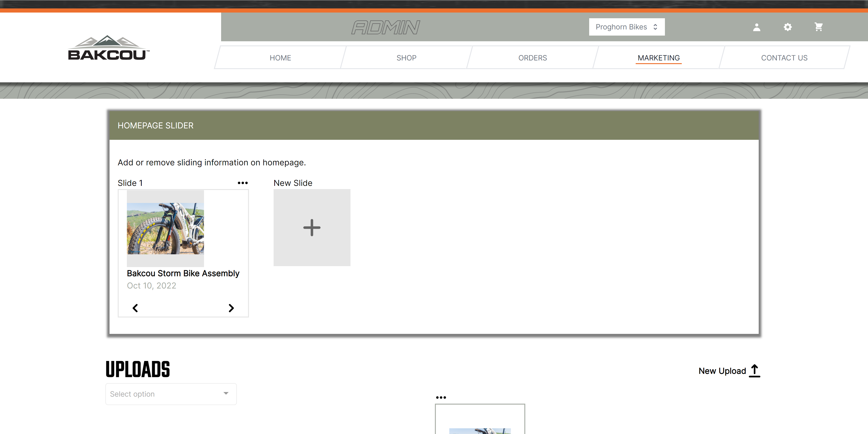
Task: Open the ORDERS tab
Action: (532, 58)
